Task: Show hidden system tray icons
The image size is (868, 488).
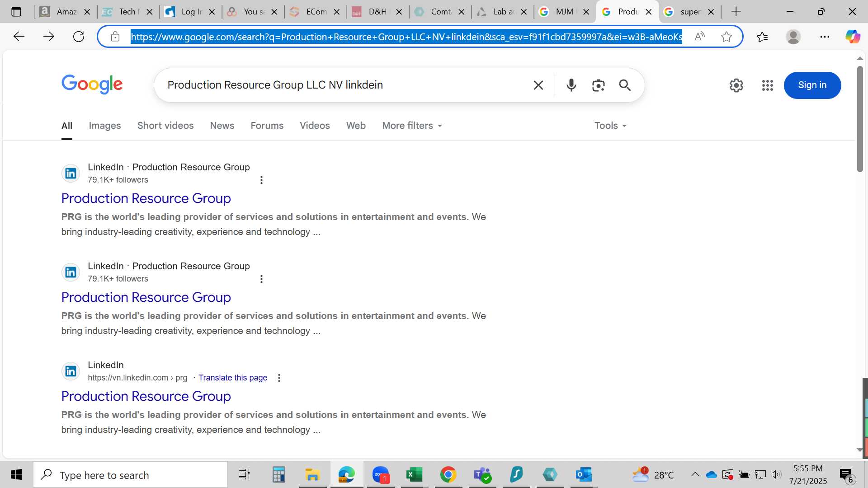Action: [x=695, y=474]
